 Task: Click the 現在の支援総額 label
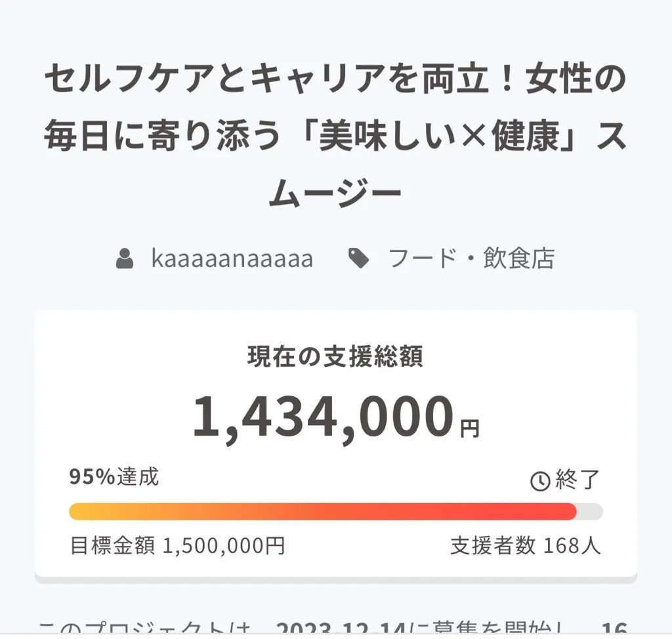tap(335, 356)
